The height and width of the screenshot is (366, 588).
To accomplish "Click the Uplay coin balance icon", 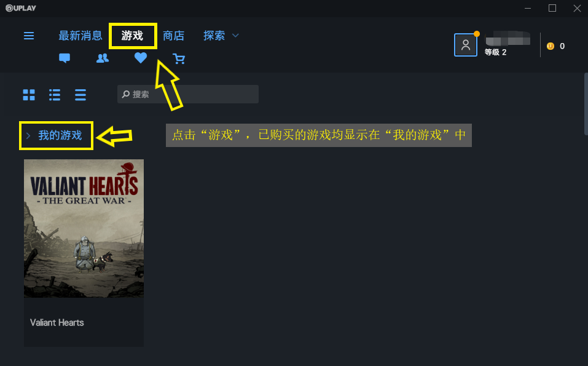I will point(551,46).
